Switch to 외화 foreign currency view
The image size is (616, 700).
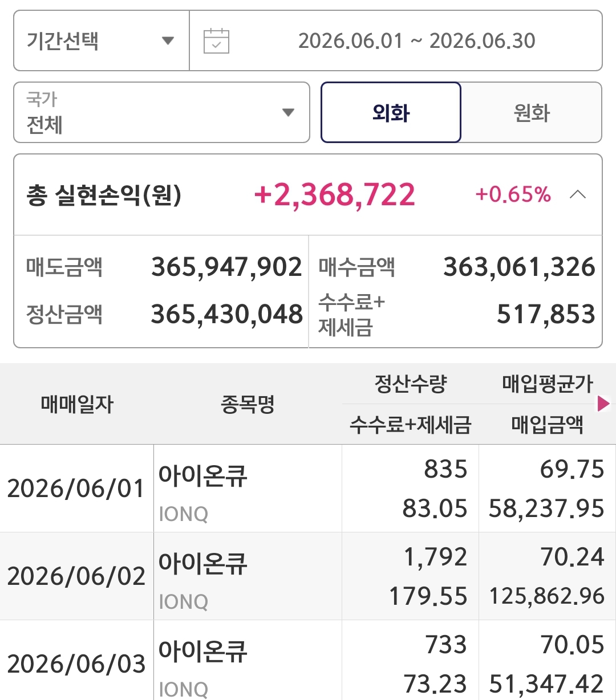pyautogui.click(x=391, y=112)
